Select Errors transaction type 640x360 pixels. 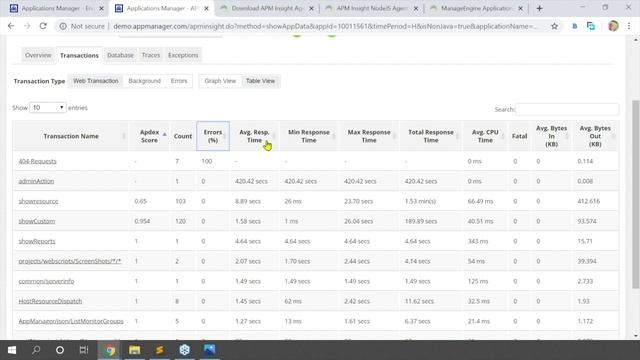point(179,81)
